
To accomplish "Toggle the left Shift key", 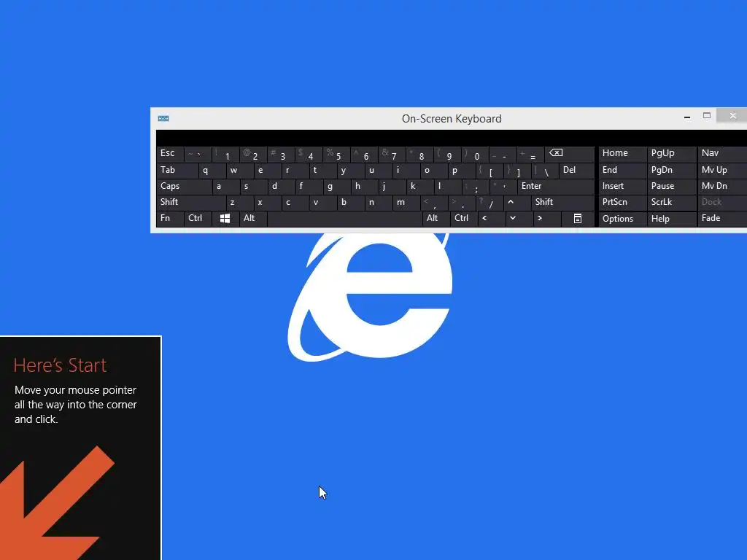I will click(x=190, y=203).
